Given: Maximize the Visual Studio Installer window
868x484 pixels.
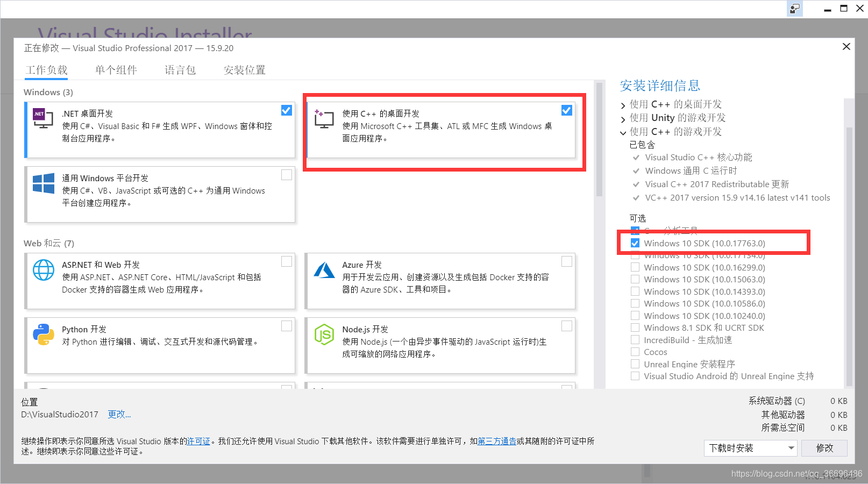Looking at the screenshot, I should [x=844, y=9].
